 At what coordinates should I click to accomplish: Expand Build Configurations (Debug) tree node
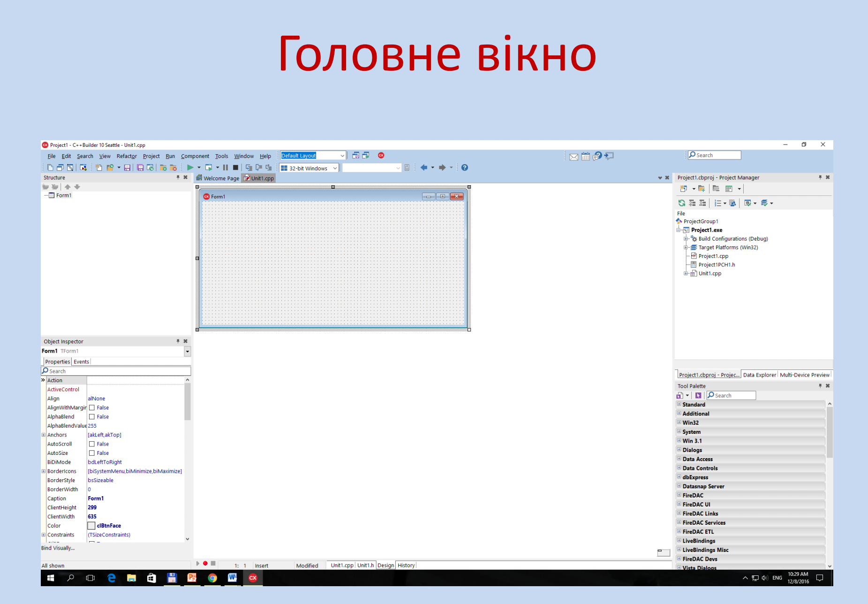tap(686, 239)
